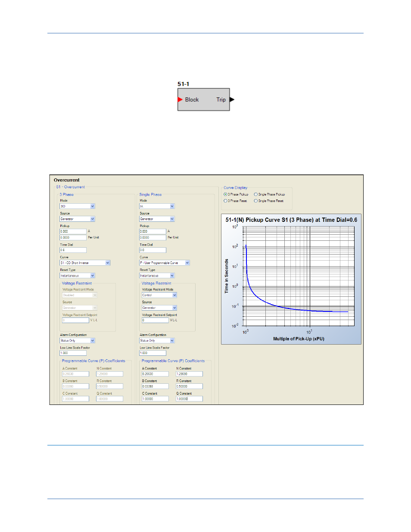The image size is (411, 532).
Task: Click Single Phase N Constant field
Action: tap(189, 374)
